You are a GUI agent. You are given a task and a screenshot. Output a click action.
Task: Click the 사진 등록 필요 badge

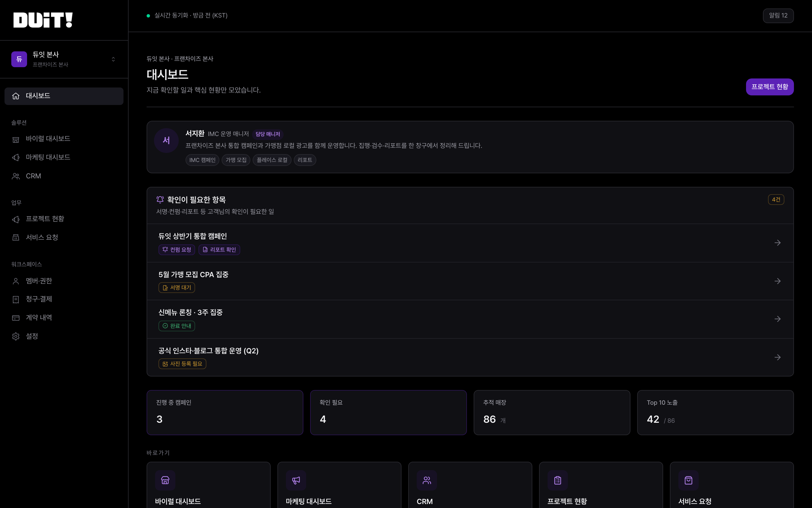click(182, 364)
